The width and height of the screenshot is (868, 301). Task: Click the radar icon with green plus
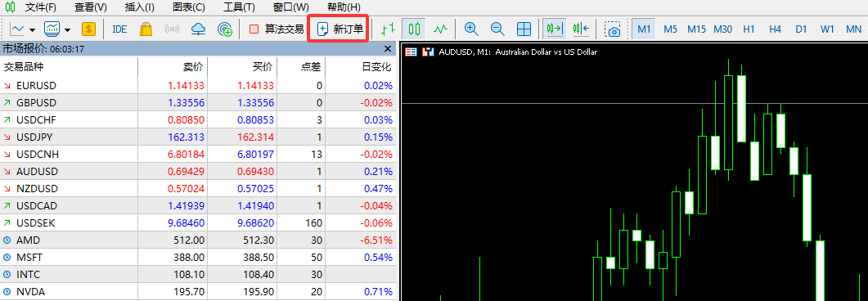coord(225,29)
